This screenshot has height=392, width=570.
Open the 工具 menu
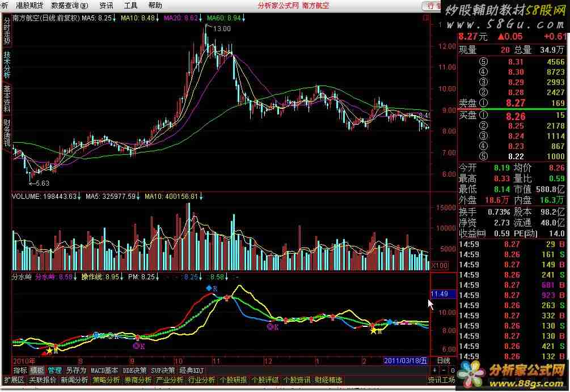pos(131,6)
